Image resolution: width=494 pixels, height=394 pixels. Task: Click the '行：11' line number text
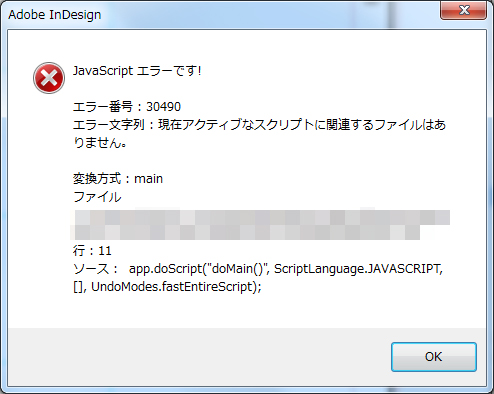coord(92,251)
